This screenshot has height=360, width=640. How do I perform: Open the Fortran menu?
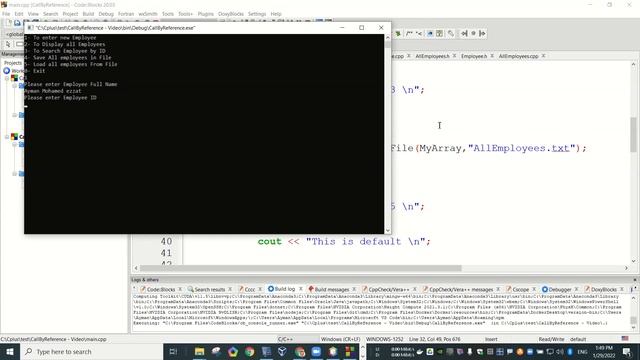(x=126, y=14)
